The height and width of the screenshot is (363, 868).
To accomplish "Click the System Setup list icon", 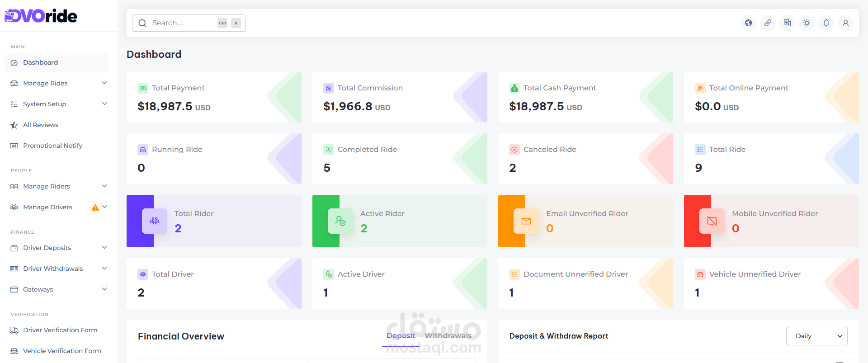I will click(14, 104).
